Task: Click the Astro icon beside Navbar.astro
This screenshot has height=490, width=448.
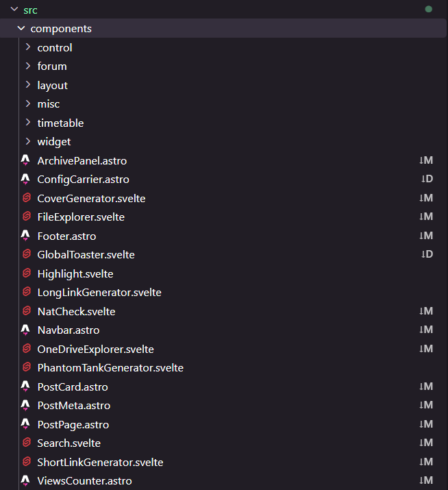Action: [26, 330]
